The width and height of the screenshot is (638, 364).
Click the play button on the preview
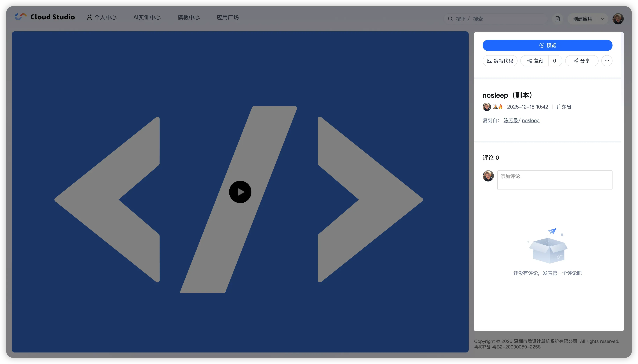click(x=240, y=192)
